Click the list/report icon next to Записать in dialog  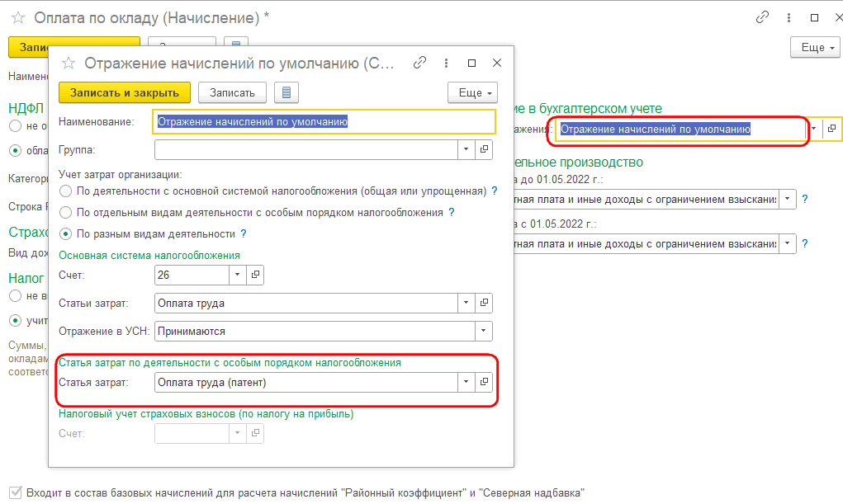pyautogui.click(x=286, y=92)
